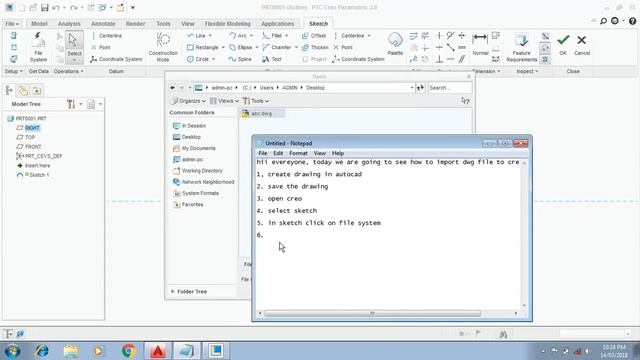
Task: Click the Datum Point tool
Action: click(x=100, y=47)
